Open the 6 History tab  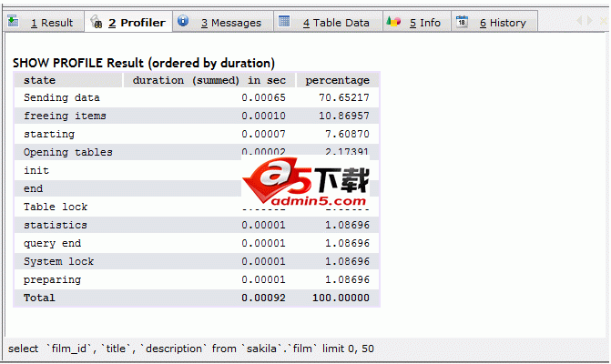tap(494, 22)
